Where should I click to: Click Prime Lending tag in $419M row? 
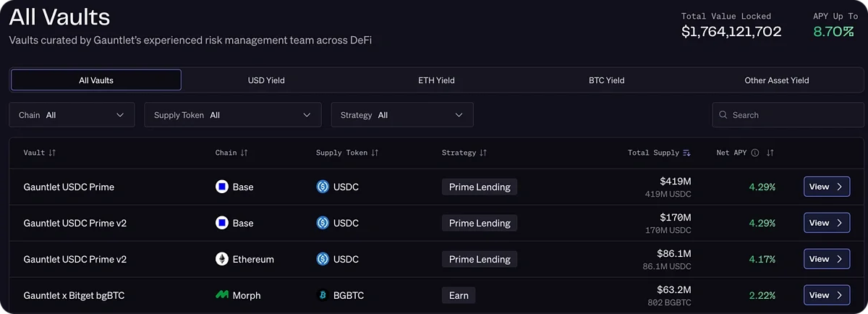(x=480, y=187)
